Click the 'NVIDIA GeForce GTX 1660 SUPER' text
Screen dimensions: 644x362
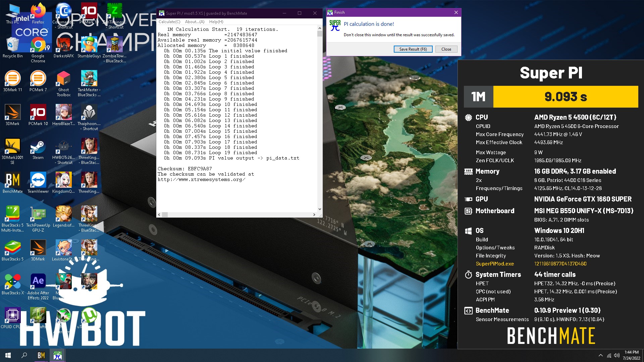583,199
